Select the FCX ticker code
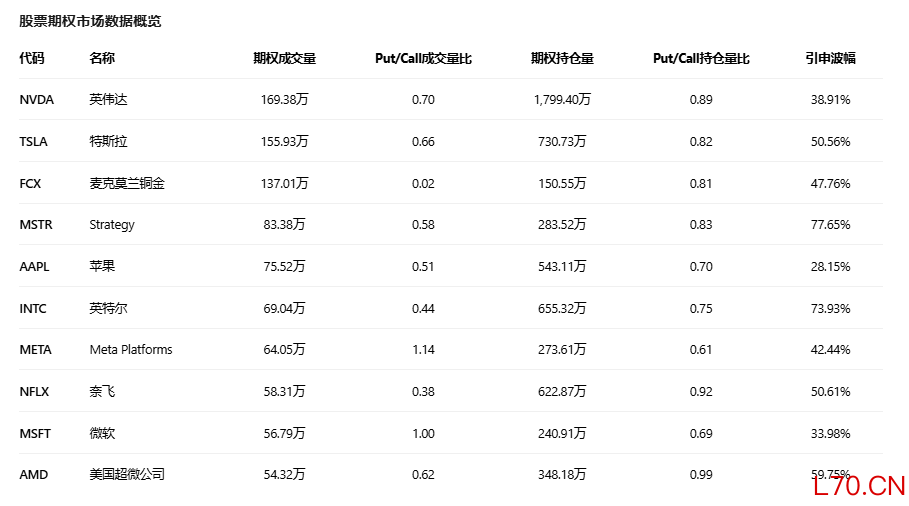Image resolution: width=909 pixels, height=506 pixels. pyautogui.click(x=30, y=184)
